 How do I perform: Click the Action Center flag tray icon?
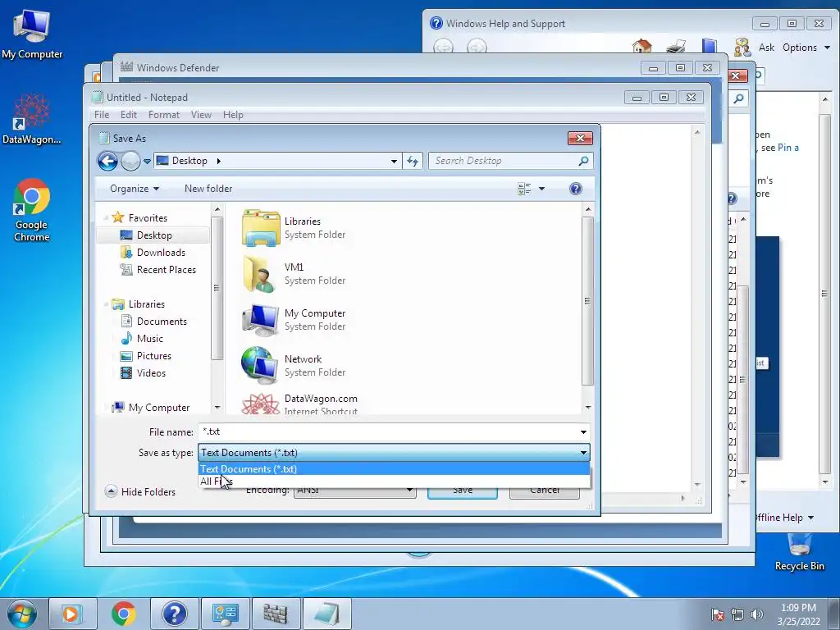[x=718, y=614]
